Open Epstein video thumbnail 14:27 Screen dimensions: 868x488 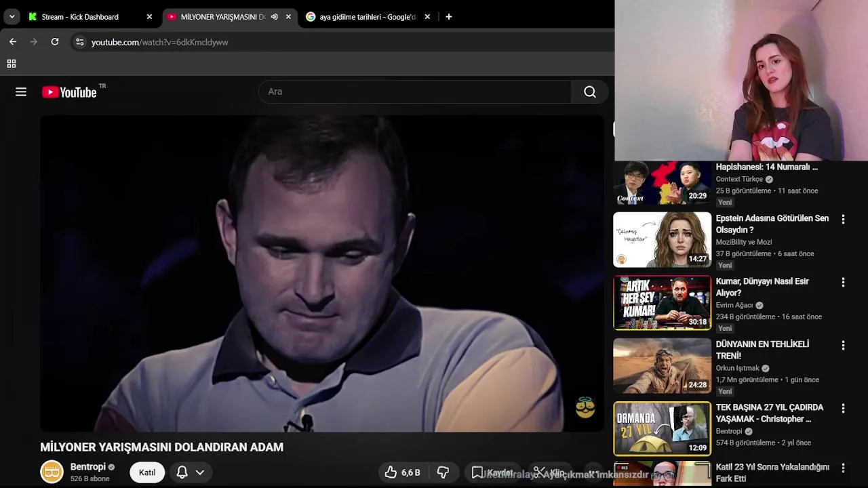click(x=663, y=240)
